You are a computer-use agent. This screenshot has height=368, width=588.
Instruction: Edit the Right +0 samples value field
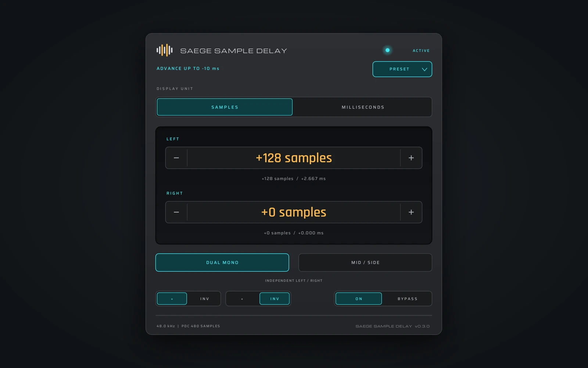[x=294, y=212]
